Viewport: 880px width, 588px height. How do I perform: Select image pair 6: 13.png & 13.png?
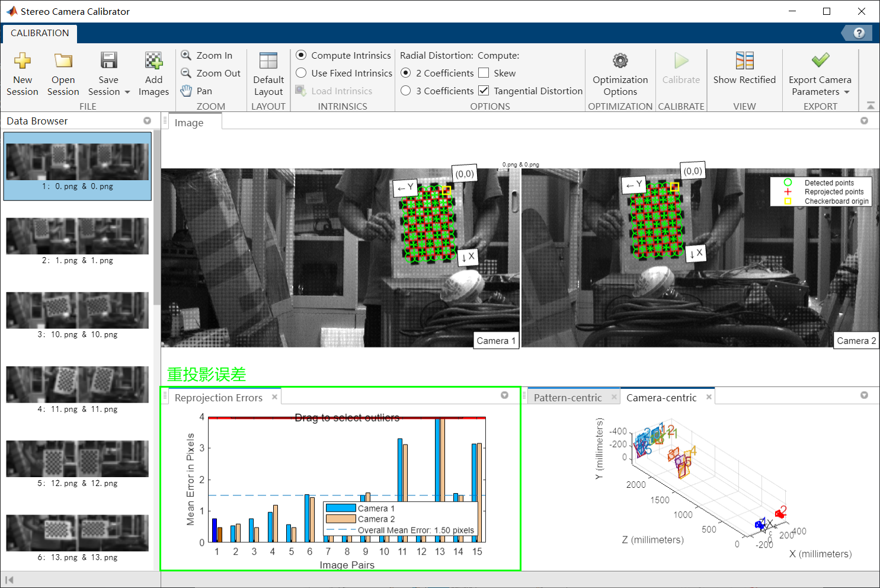[x=77, y=538]
